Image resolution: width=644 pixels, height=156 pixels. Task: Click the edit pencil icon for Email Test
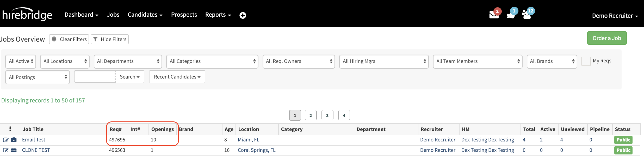coord(6,140)
